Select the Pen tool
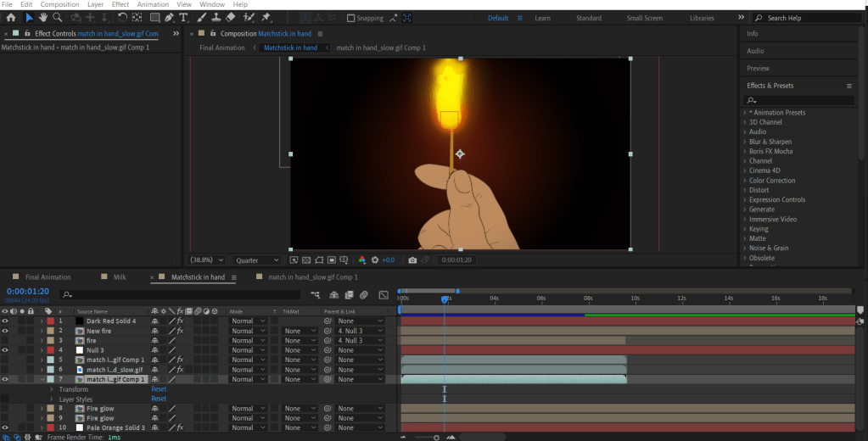868x441 pixels. pyautogui.click(x=169, y=17)
